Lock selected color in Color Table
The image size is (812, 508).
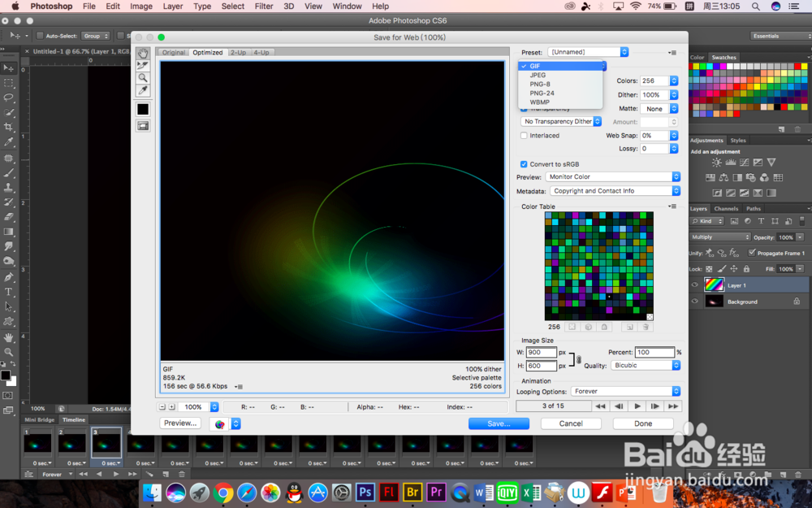click(604, 327)
